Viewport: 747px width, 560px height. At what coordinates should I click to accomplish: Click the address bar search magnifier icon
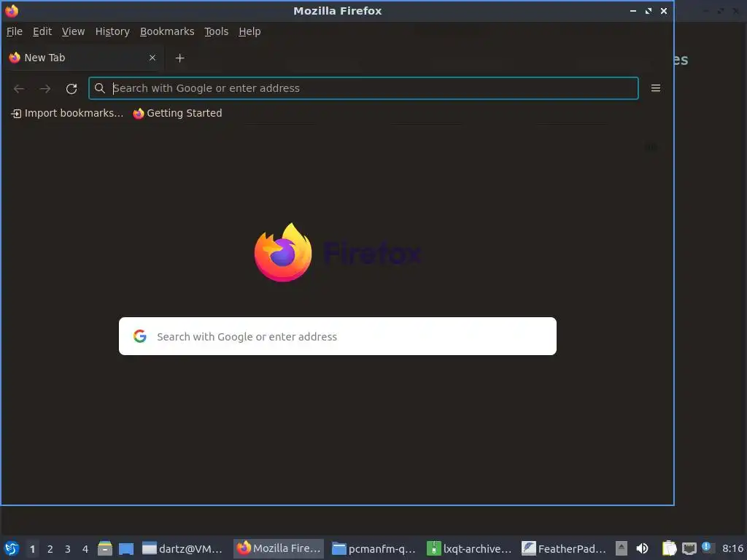99,88
